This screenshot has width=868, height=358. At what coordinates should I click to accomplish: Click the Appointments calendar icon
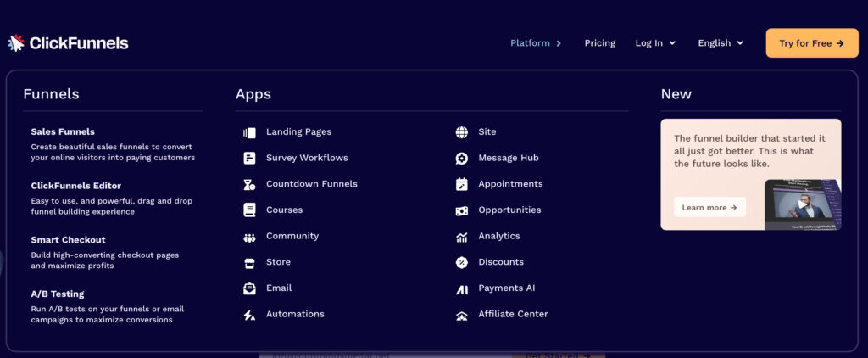click(x=462, y=184)
